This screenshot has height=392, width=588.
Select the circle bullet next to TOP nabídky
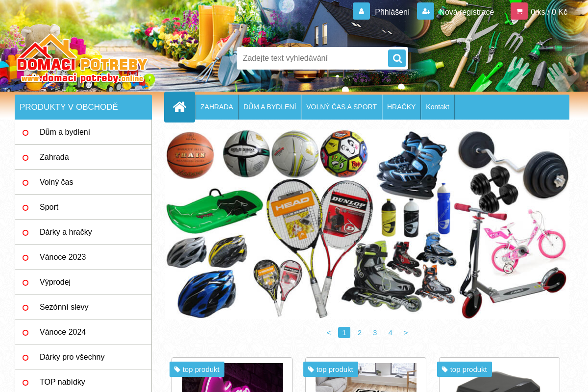click(25, 382)
